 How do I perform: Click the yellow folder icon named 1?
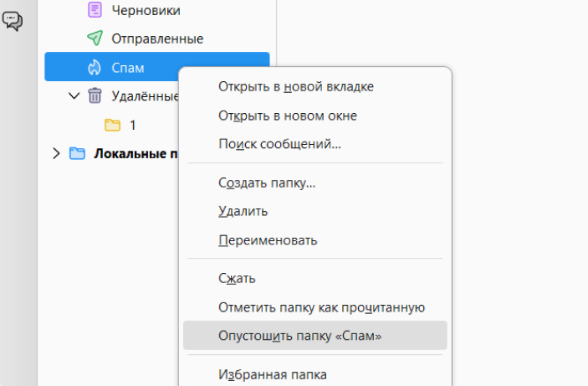point(112,125)
